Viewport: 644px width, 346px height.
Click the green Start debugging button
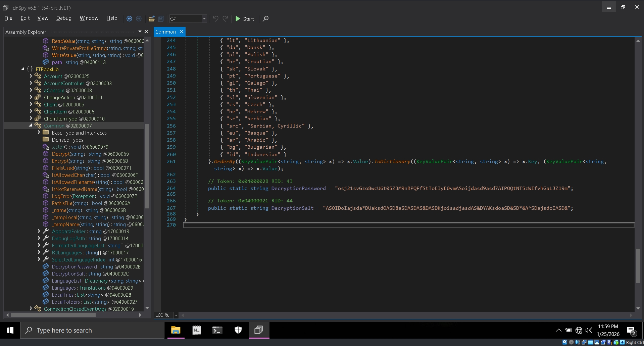coord(245,19)
